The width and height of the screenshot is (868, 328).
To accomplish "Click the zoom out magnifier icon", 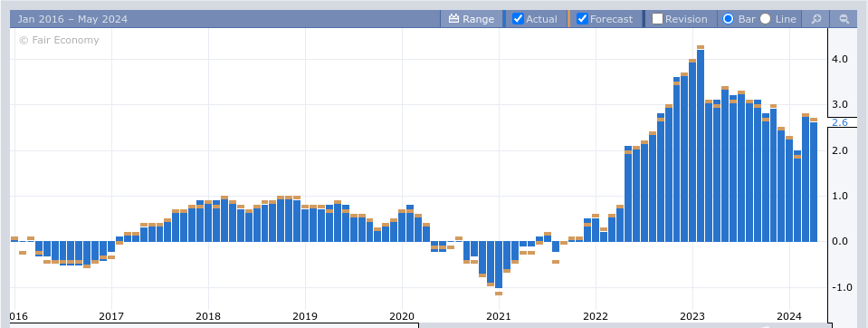I will tap(844, 19).
